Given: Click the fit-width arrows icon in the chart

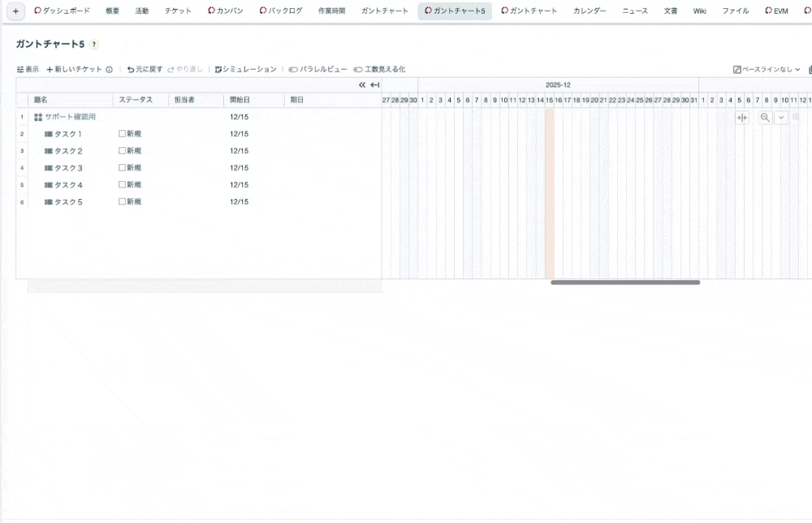Looking at the screenshot, I should click(741, 118).
